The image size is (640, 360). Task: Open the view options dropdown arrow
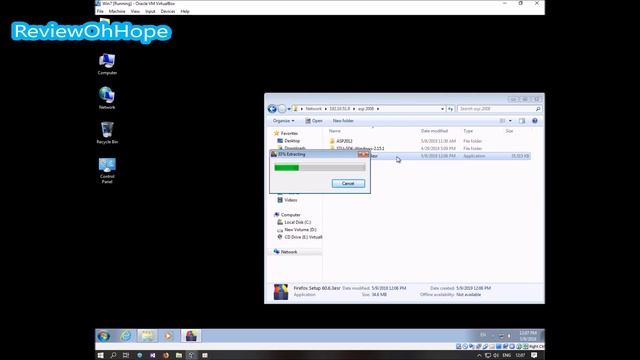click(510, 121)
